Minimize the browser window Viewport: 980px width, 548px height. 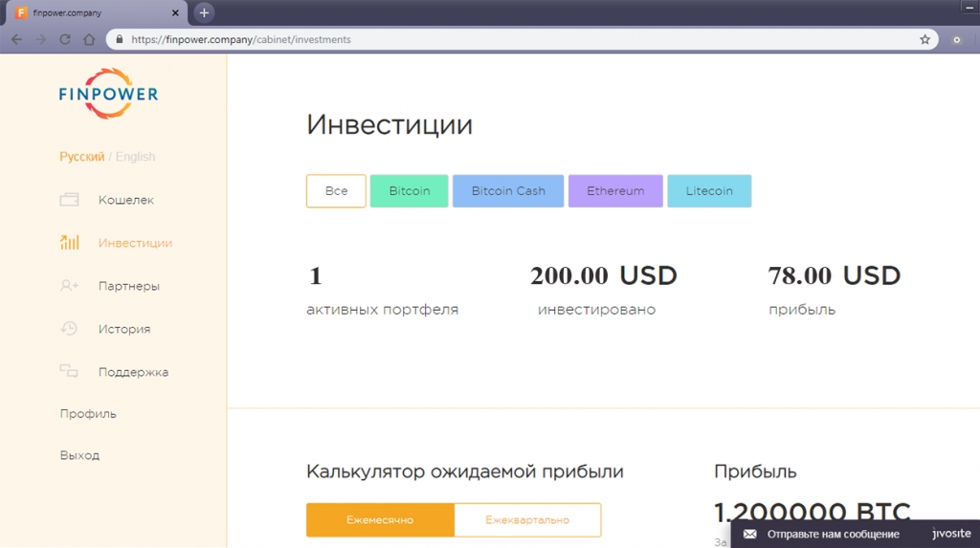(x=969, y=7)
